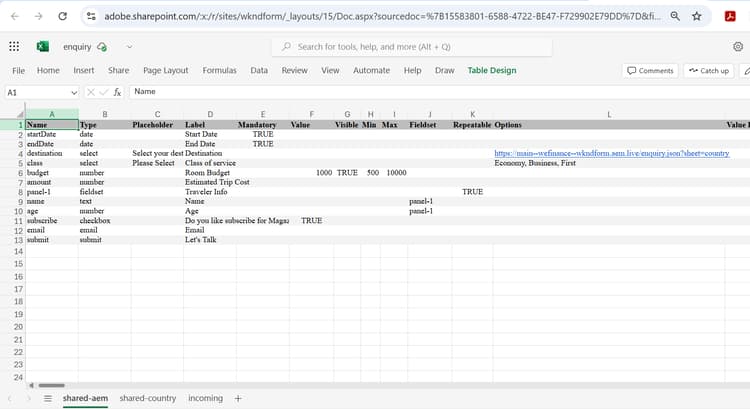Open the Help tab
Screen dimensions: 750x409
coord(412,70)
